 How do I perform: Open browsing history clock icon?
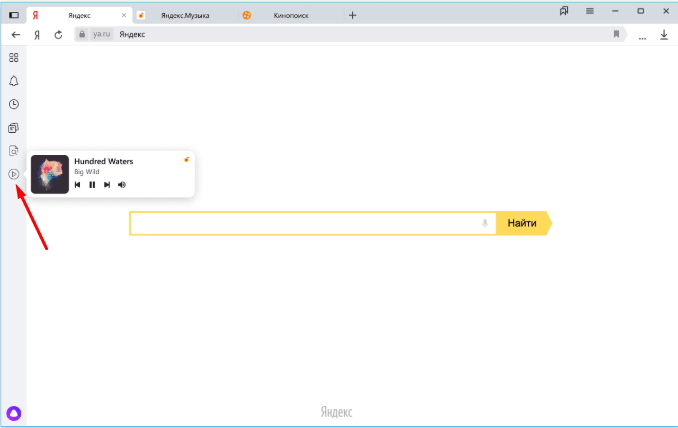click(14, 104)
